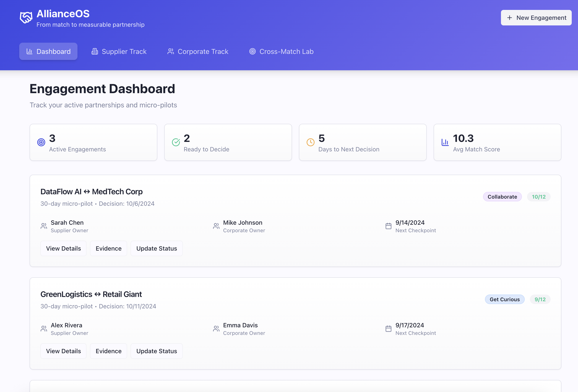The image size is (578, 392).
Task: Click the Engagement Dashboard heading
Action: pos(102,89)
